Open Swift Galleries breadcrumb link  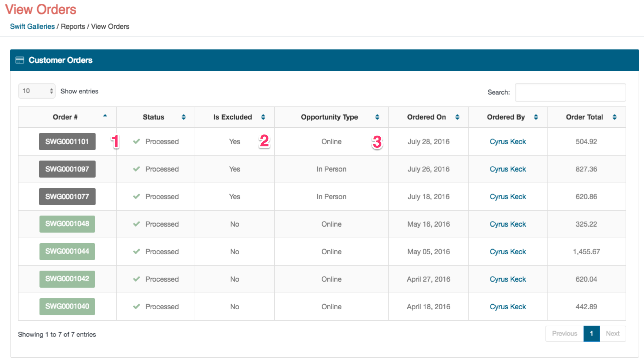tap(32, 26)
